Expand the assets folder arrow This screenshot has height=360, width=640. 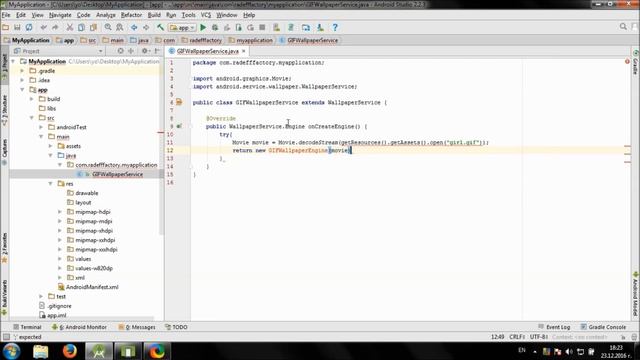pyautogui.click(x=51, y=146)
